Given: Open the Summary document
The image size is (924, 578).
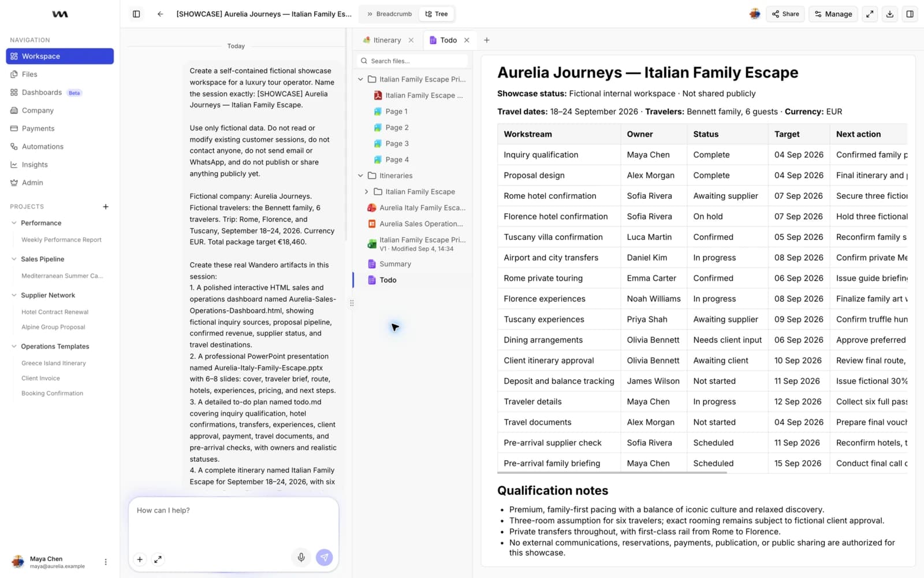Looking at the screenshot, I should pyautogui.click(x=390, y=264).
